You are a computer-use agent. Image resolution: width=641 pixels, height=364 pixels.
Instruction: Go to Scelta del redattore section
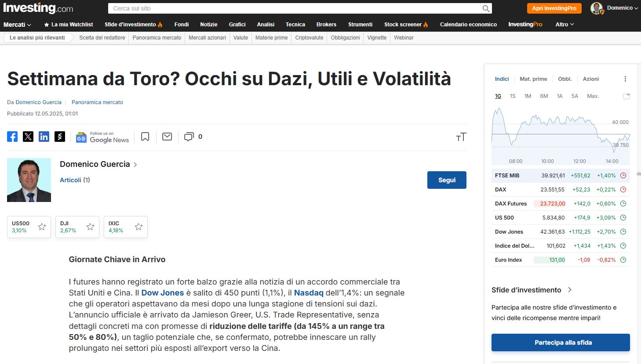click(102, 38)
